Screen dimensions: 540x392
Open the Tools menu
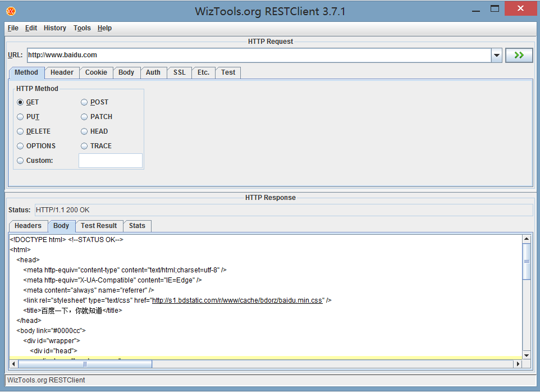coord(82,28)
